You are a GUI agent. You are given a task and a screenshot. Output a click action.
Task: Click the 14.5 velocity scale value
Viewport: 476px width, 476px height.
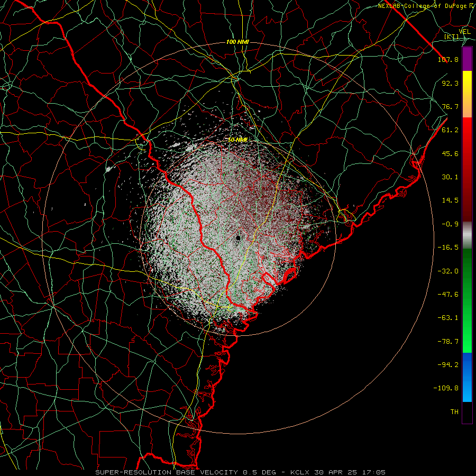coord(450,200)
